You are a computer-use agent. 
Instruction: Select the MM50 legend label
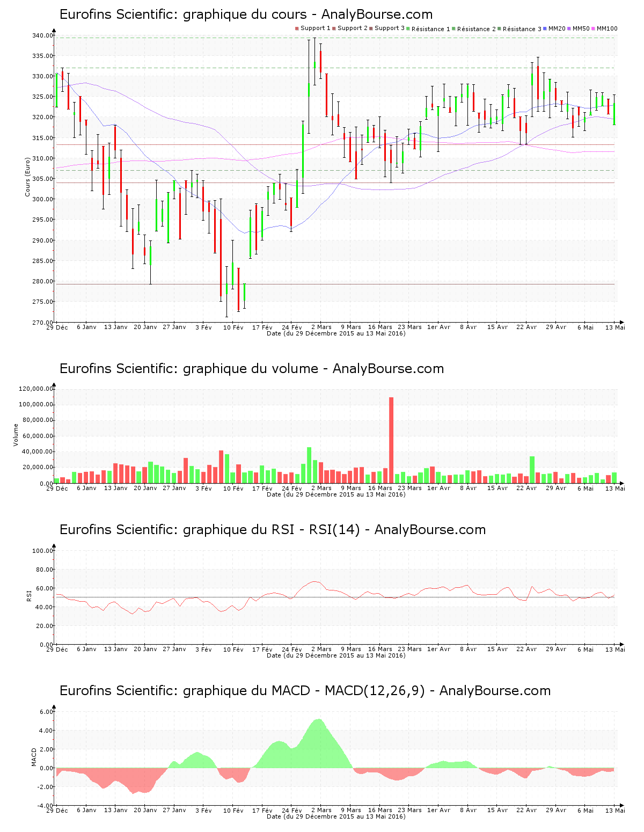click(x=581, y=28)
